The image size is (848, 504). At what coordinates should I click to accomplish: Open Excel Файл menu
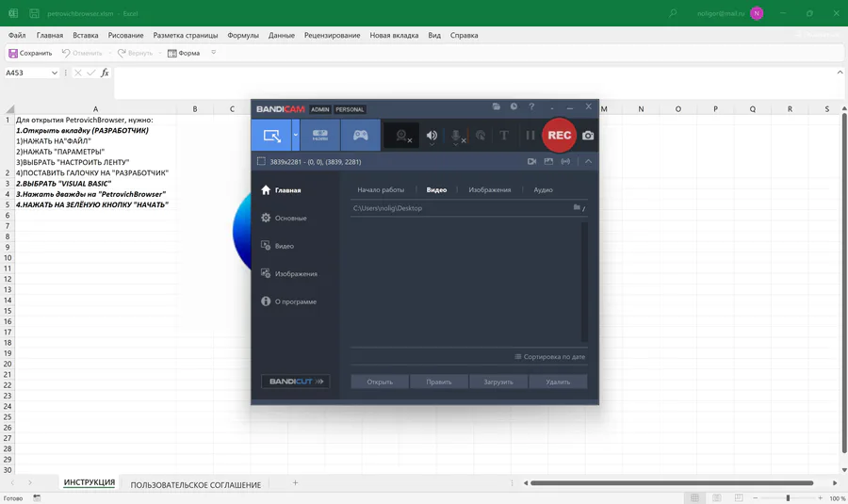[x=17, y=35]
